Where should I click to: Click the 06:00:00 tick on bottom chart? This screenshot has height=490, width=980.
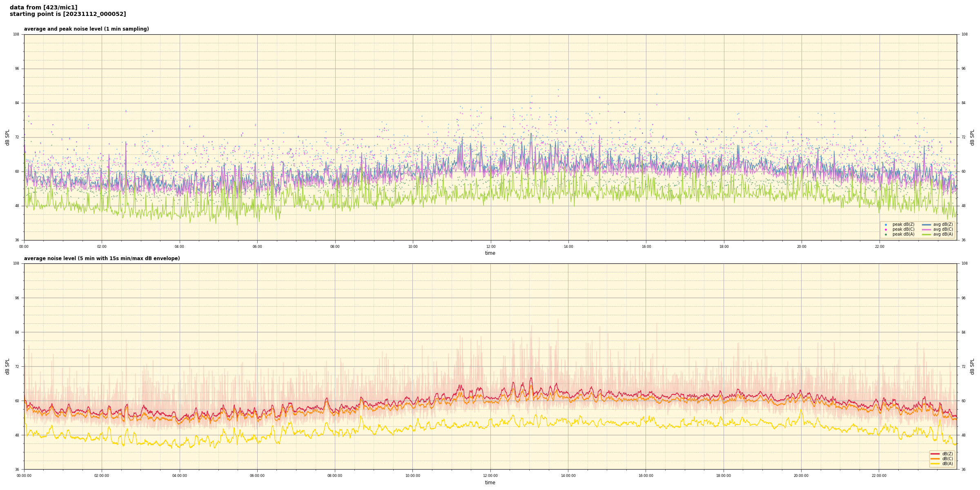coord(257,476)
